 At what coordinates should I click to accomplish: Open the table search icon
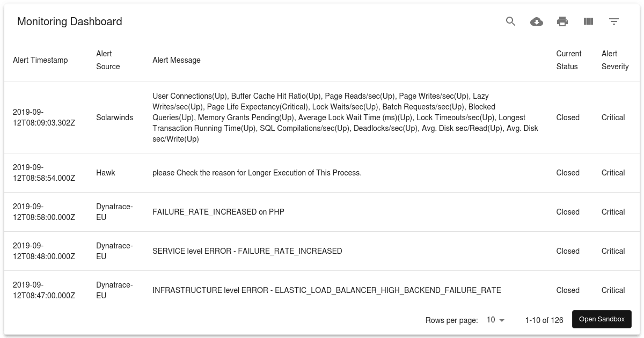510,21
